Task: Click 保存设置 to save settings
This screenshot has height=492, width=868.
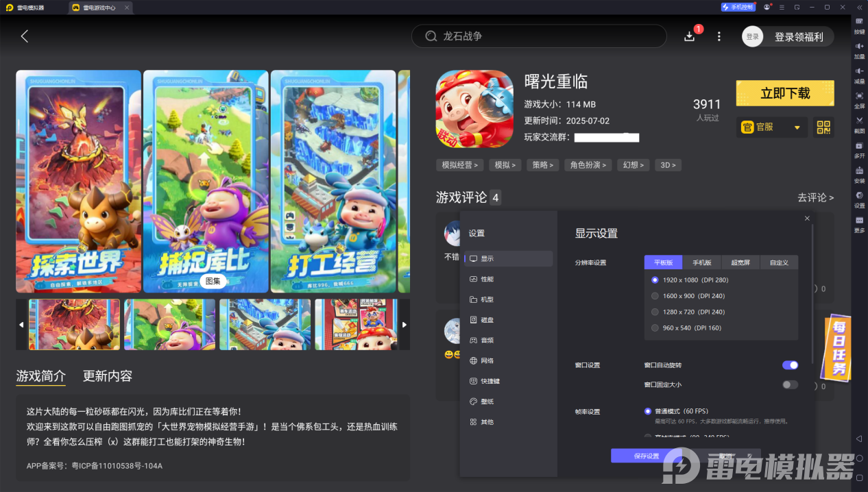Action: [647, 456]
